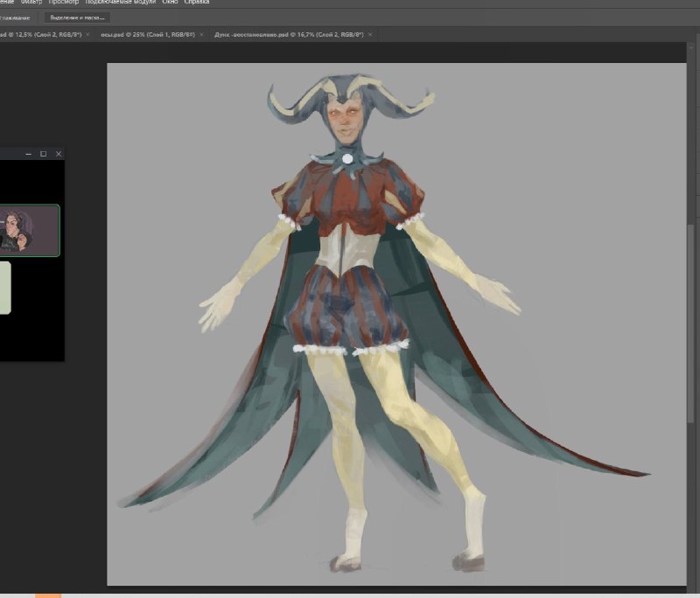The width and height of the screenshot is (700, 598).
Task: Close the 12,5% document tab
Action: [x=87, y=34]
